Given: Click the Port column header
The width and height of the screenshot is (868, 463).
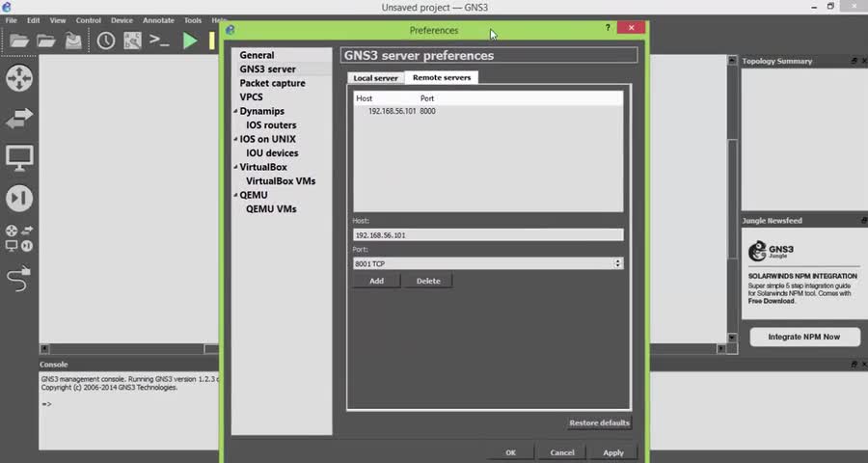Looking at the screenshot, I should pyautogui.click(x=427, y=98).
